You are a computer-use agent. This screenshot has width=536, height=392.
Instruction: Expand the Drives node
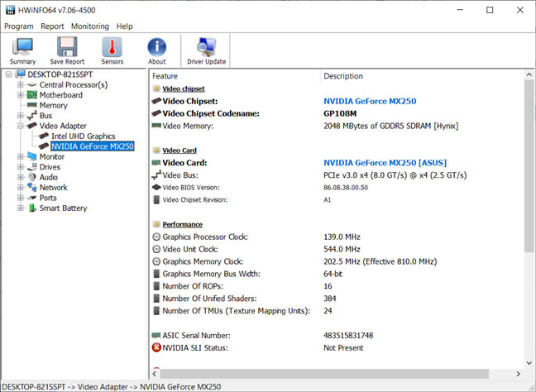pyautogui.click(x=21, y=167)
